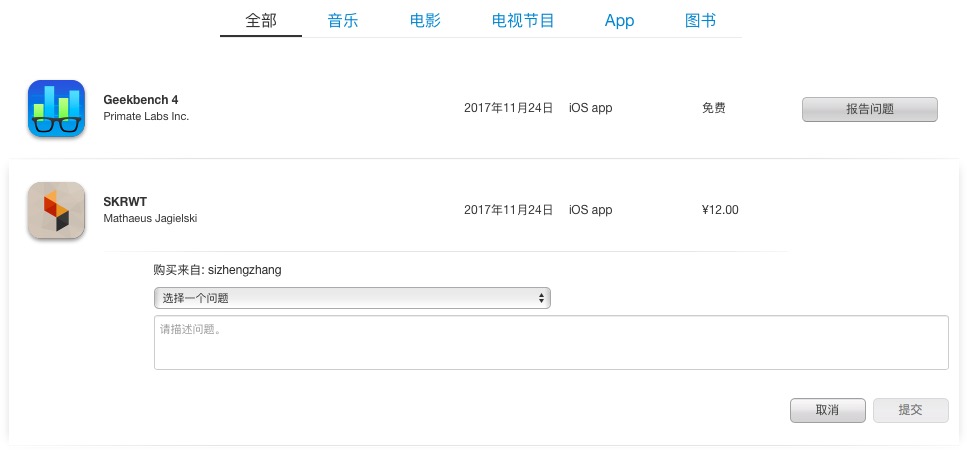This screenshot has height=453, width=967.
Task: Select the 购买来自: sizhengzhang text
Action: pyautogui.click(x=218, y=270)
